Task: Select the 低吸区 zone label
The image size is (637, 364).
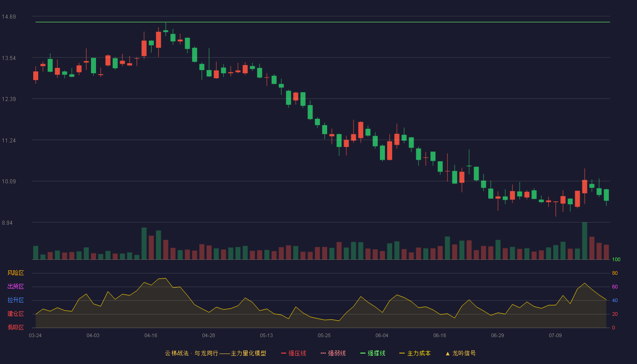Action: 15,327
